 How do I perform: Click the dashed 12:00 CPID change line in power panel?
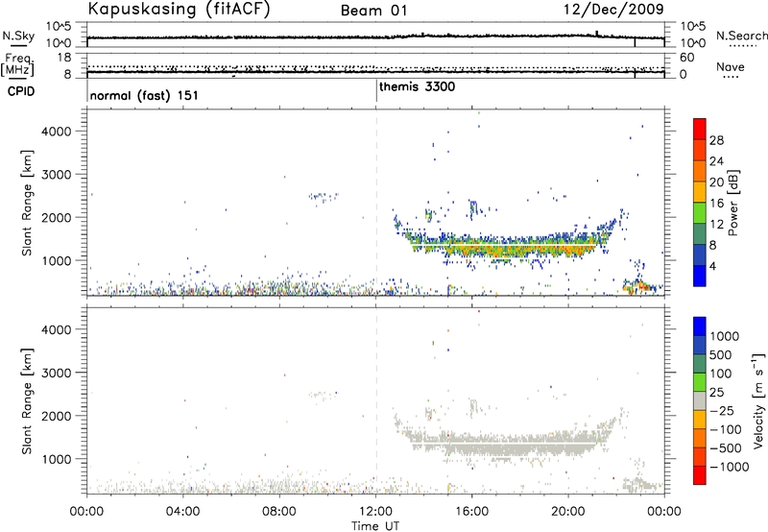(376, 203)
